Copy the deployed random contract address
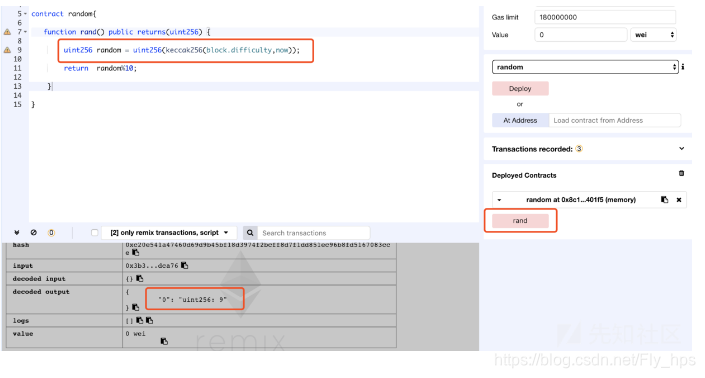The width and height of the screenshot is (705, 378). 665,200
